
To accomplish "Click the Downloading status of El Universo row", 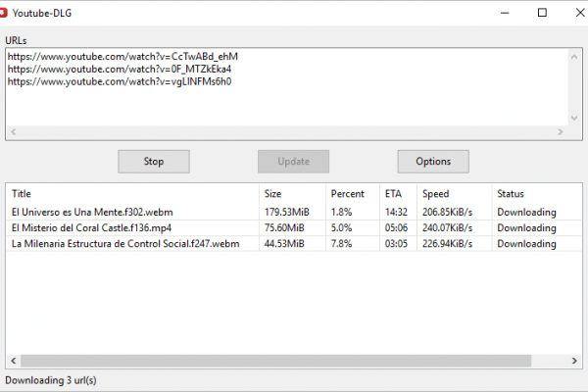I will coord(526,213).
